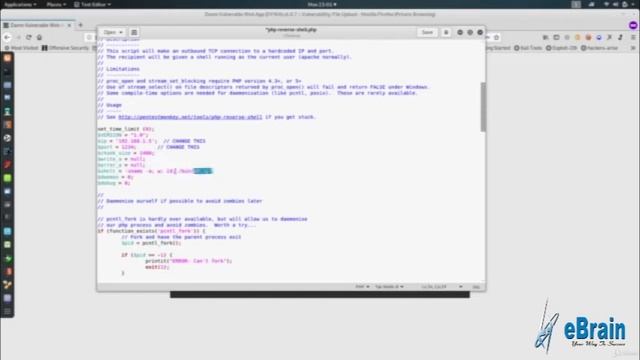Screen dimensions: 640x360
Task: Open Firefox library icon in toolbar
Action: click(x=546, y=37)
